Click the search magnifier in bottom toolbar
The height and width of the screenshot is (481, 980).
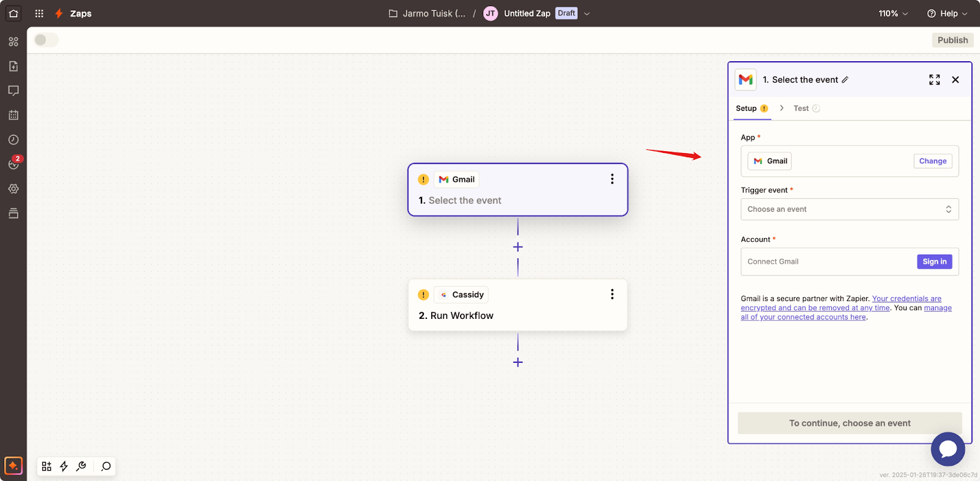106,466
